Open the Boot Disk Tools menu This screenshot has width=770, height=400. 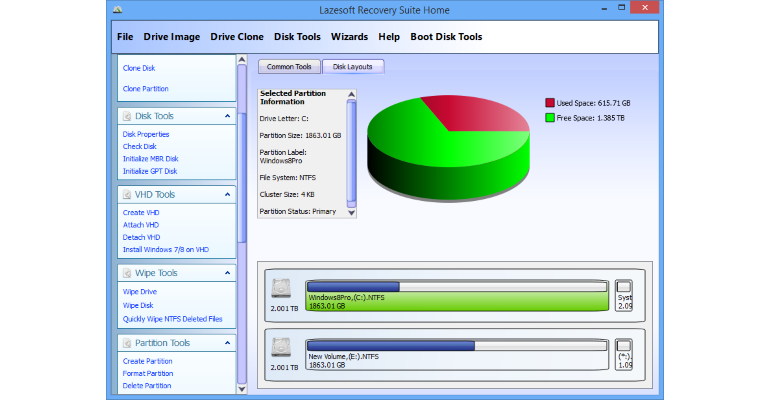446,37
